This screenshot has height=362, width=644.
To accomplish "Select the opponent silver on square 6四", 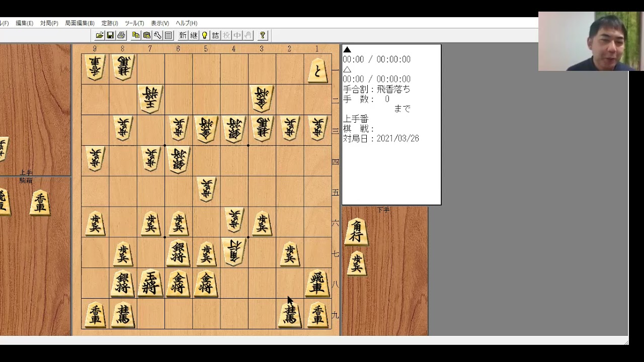I will [178, 160].
